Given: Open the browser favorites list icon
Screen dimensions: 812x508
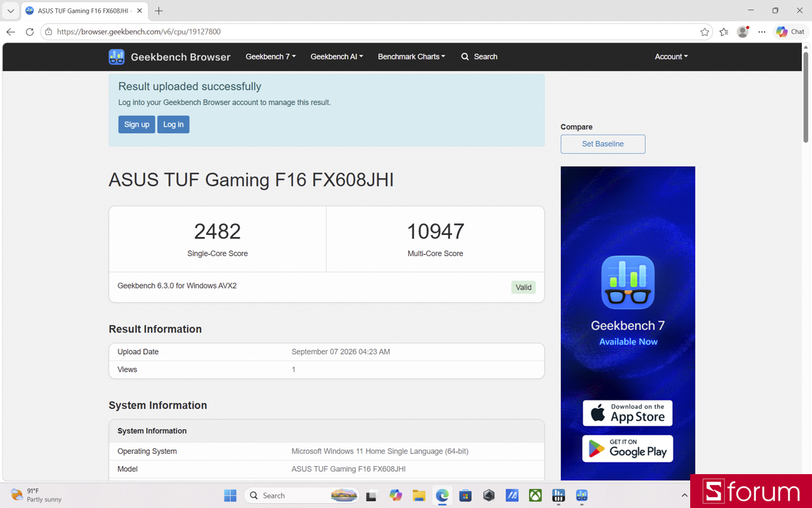Looking at the screenshot, I should tap(724, 32).
